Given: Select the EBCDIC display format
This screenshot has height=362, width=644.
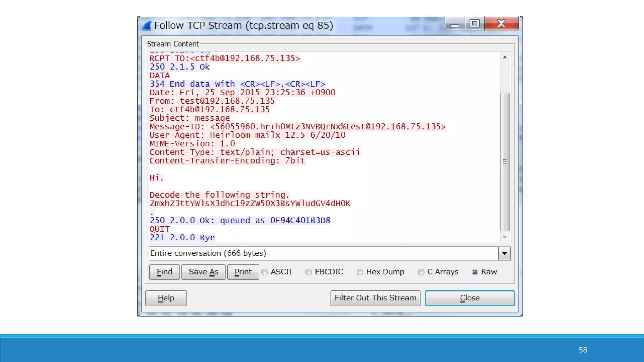Looking at the screenshot, I should 309,272.
